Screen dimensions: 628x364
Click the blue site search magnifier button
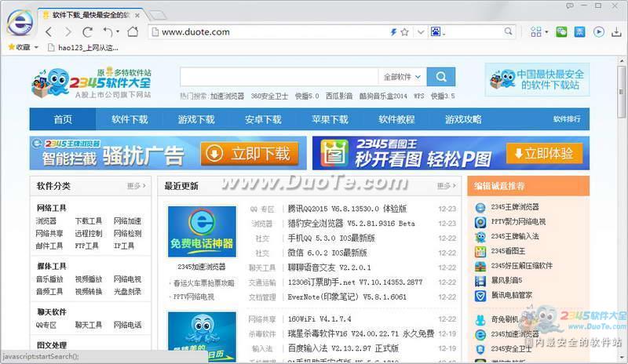(x=441, y=77)
